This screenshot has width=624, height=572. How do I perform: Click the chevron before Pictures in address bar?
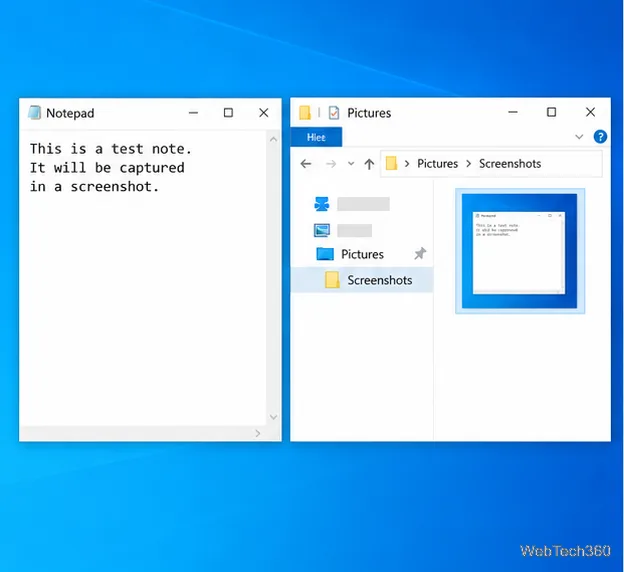[x=407, y=164]
